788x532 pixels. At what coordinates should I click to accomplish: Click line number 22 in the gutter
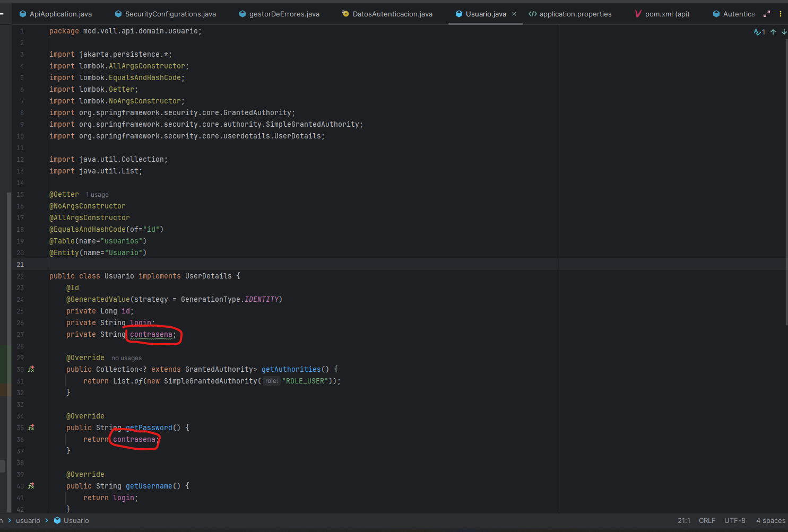20,276
